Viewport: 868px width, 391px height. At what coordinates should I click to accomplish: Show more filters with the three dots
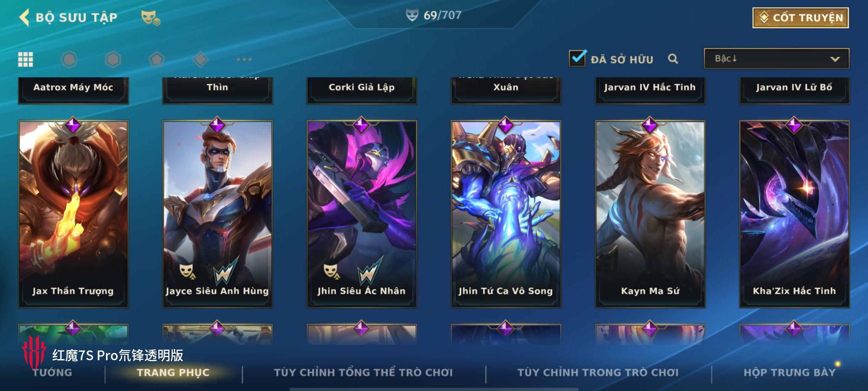(244, 59)
